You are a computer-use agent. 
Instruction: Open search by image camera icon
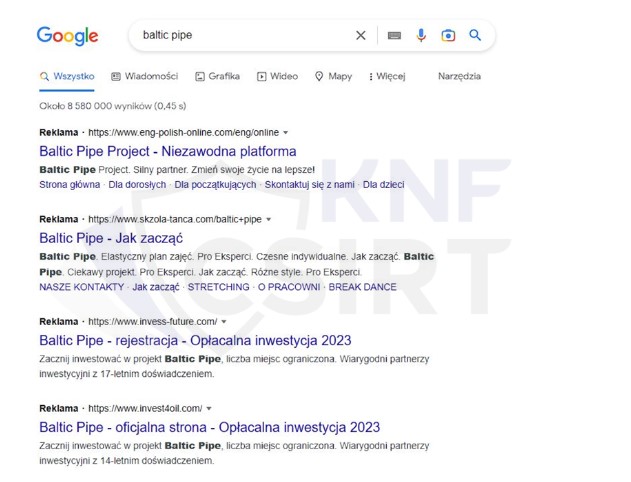click(448, 36)
